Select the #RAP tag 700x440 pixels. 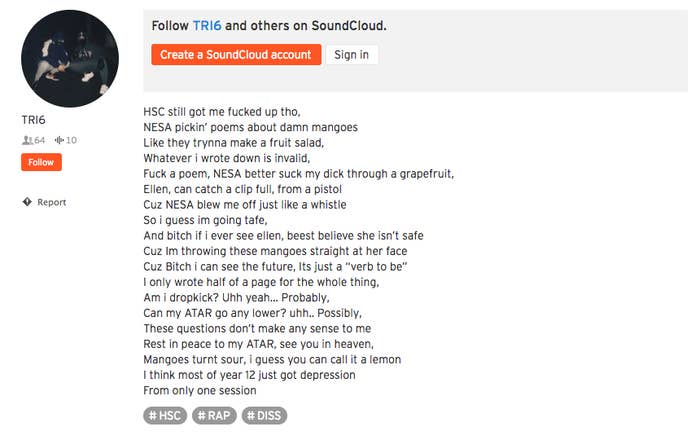(214, 416)
